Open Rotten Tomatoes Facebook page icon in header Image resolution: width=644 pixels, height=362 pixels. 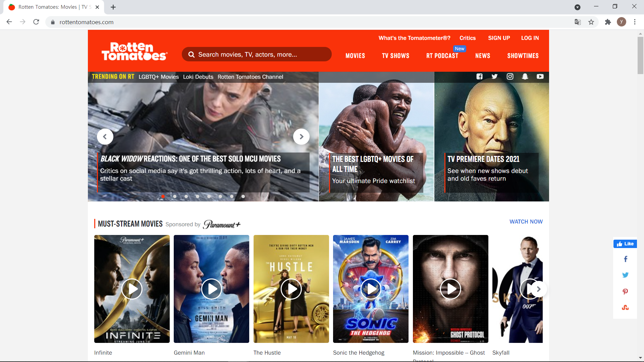[479, 76]
